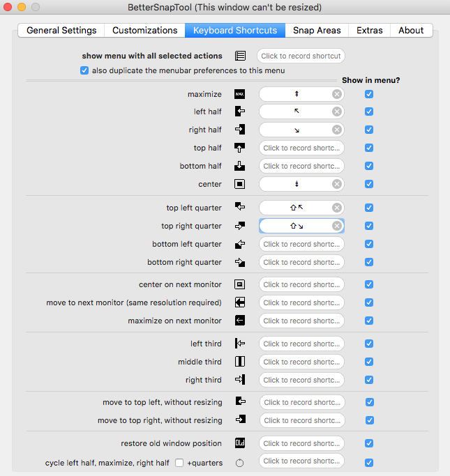
Task: Select the Keyboard Shortcuts tab
Action: (x=235, y=31)
